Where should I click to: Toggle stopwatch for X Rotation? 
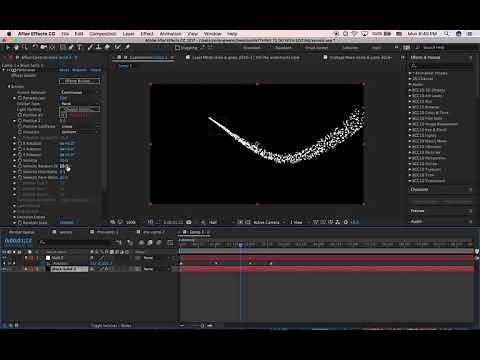coord(20,143)
